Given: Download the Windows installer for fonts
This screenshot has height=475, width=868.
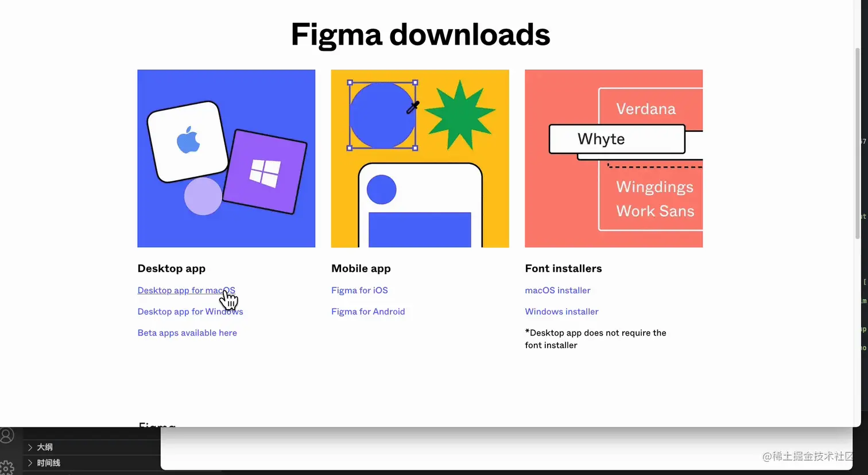Looking at the screenshot, I should pyautogui.click(x=561, y=312).
